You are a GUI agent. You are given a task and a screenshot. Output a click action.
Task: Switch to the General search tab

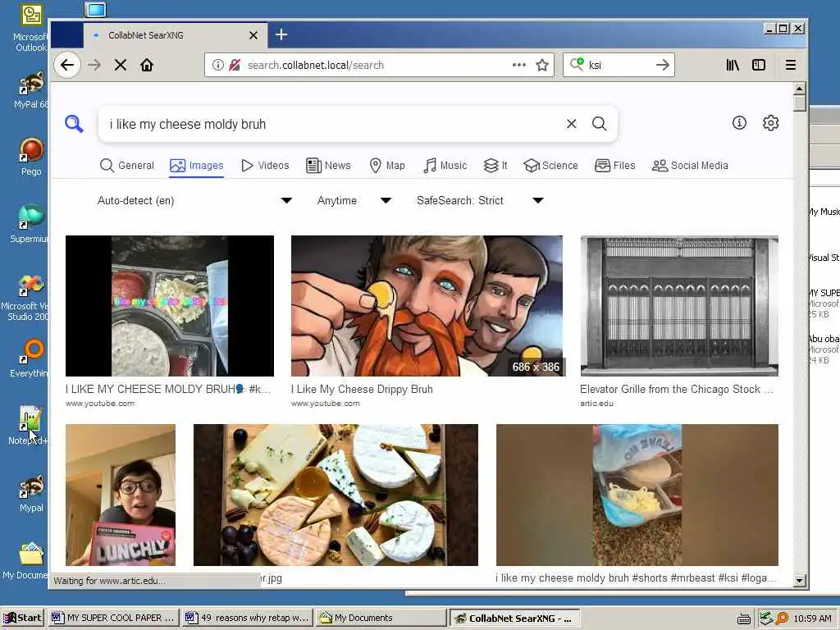(x=127, y=166)
